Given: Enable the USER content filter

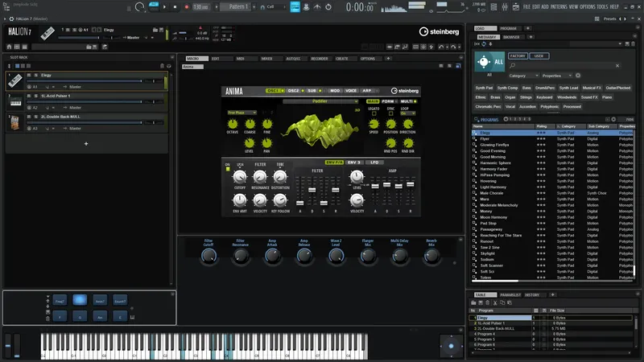Looking at the screenshot, I should 539,56.
